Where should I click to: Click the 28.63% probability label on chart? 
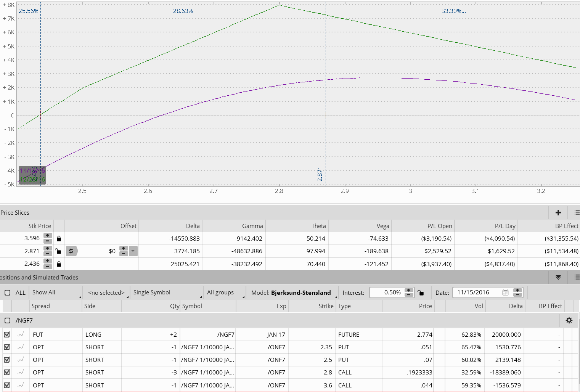pos(183,11)
